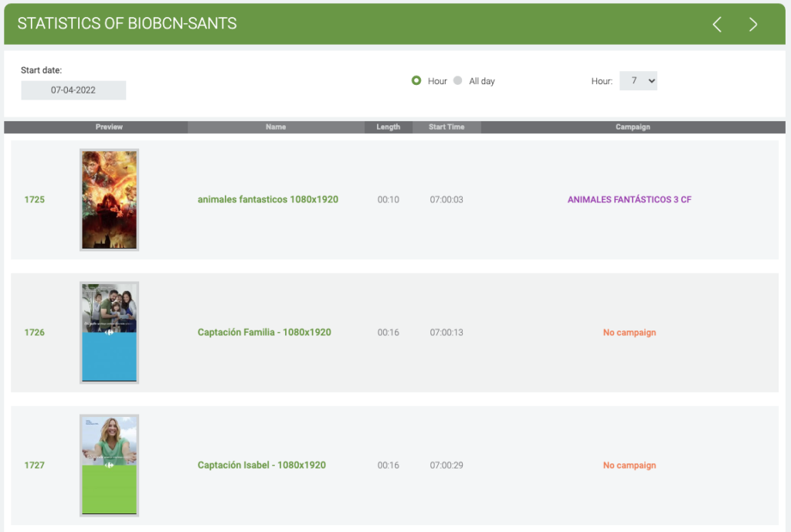Viewport: 791px width, 532px height.
Task: Open animales fantasticos poster thumbnail
Action: pos(109,200)
